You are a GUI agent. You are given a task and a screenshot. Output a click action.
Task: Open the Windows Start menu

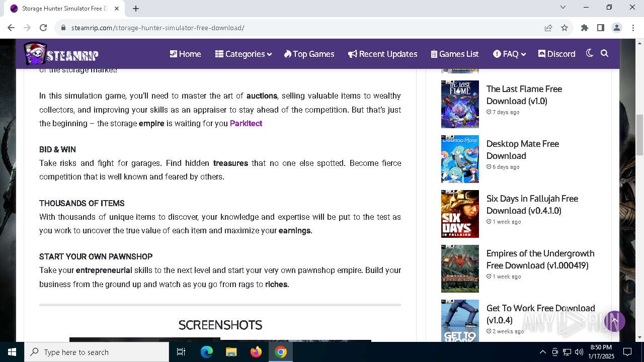(x=12, y=352)
